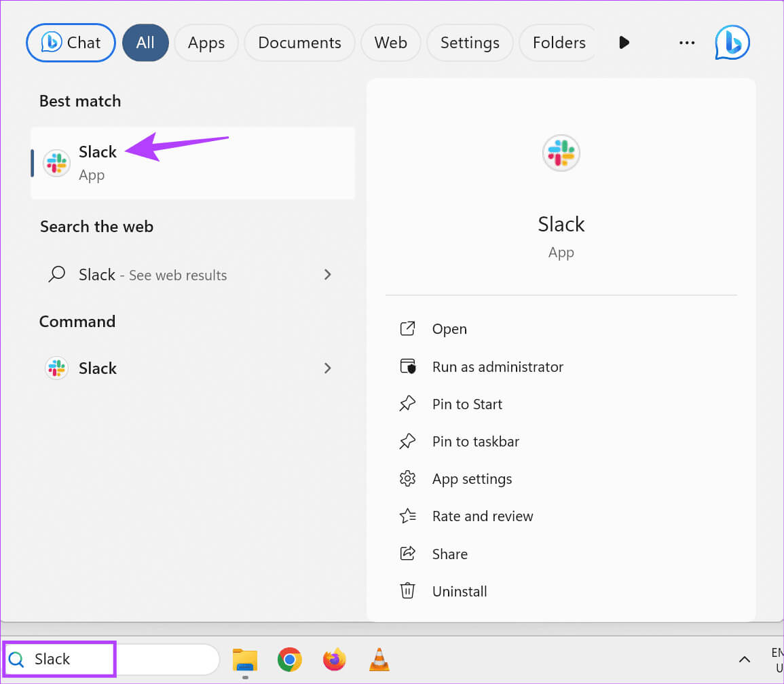Switch to the Chat tab
This screenshot has width=784, height=684.
[x=71, y=43]
